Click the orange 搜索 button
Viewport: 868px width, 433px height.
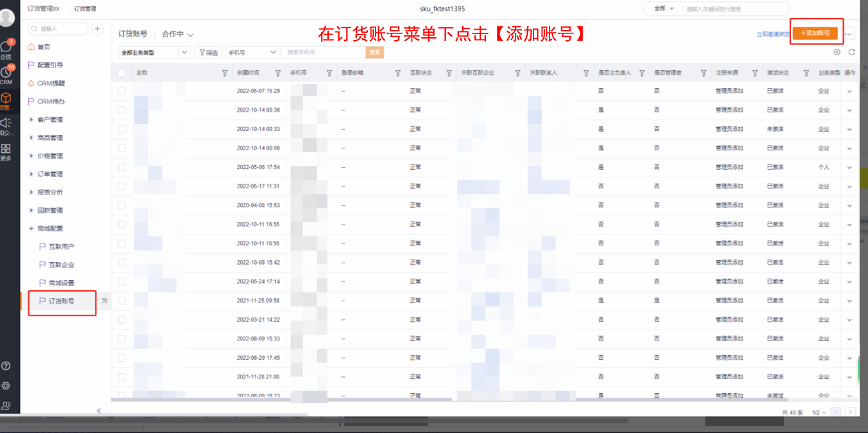coord(375,53)
